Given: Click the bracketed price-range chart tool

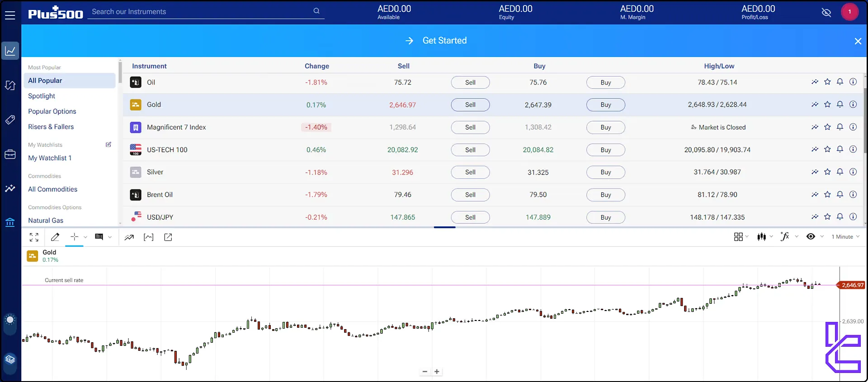Looking at the screenshot, I should pos(149,237).
